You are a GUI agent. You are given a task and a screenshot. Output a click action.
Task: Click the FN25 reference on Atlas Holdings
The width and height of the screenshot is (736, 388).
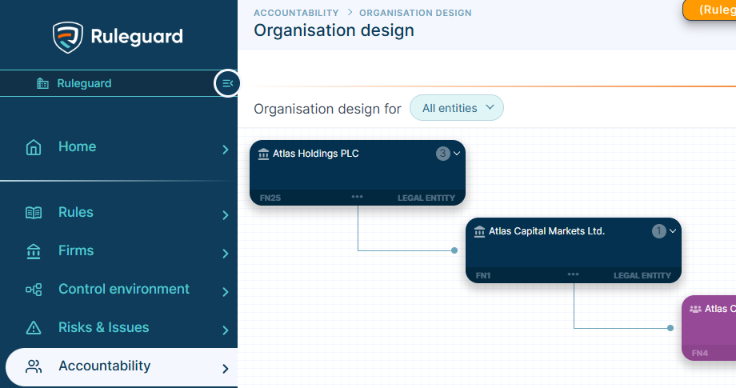(x=270, y=198)
